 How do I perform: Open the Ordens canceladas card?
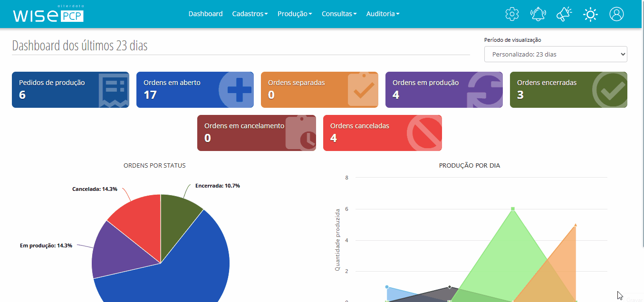383,133
